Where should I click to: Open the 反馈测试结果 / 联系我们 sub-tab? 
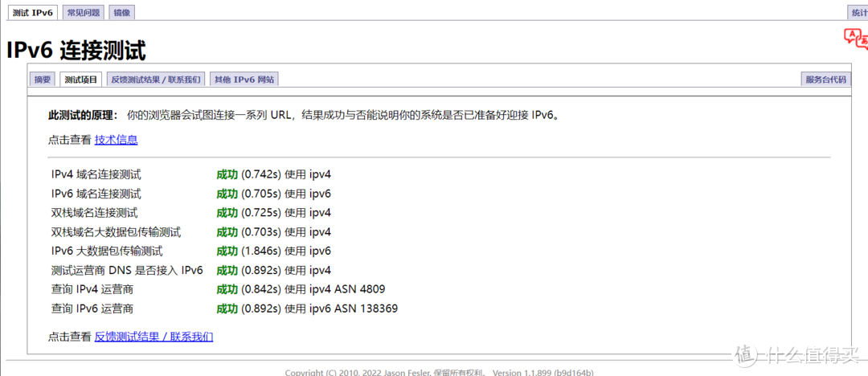coord(156,80)
